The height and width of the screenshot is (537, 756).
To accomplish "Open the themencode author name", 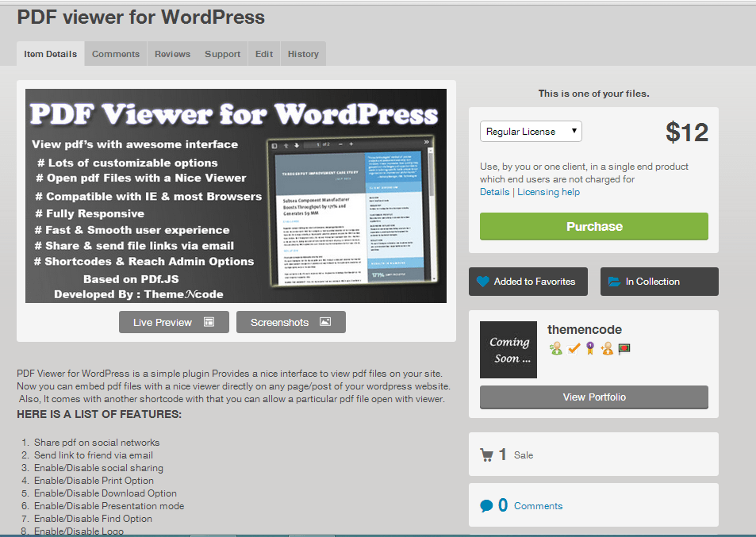I will point(585,330).
